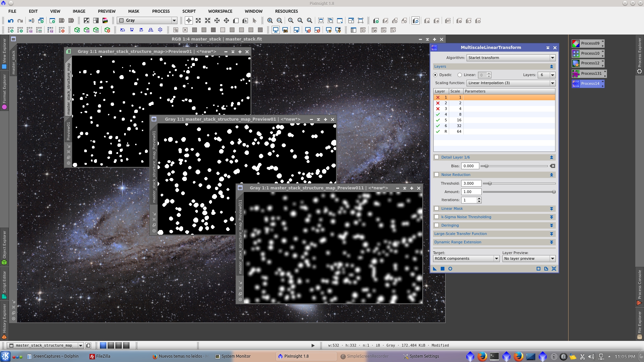Switch to FileZilla in taskbar
Screen dimensions: 644x362
pyautogui.click(x=100, y=356)
